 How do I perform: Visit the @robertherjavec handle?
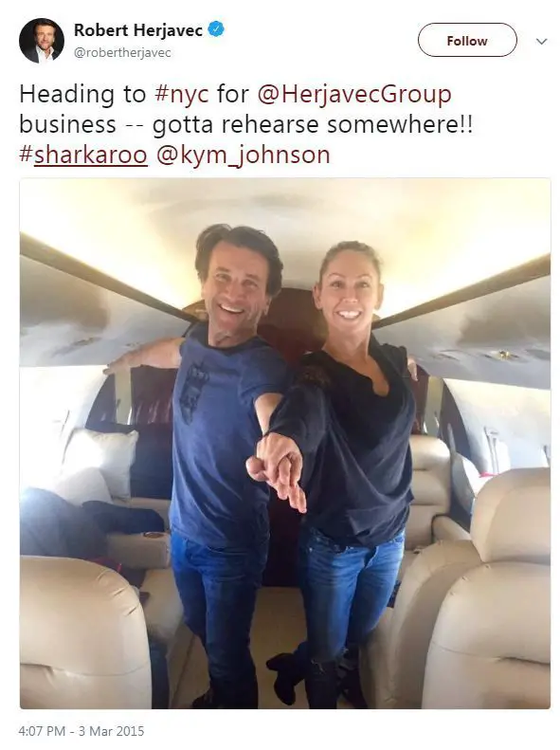(122, 52)
